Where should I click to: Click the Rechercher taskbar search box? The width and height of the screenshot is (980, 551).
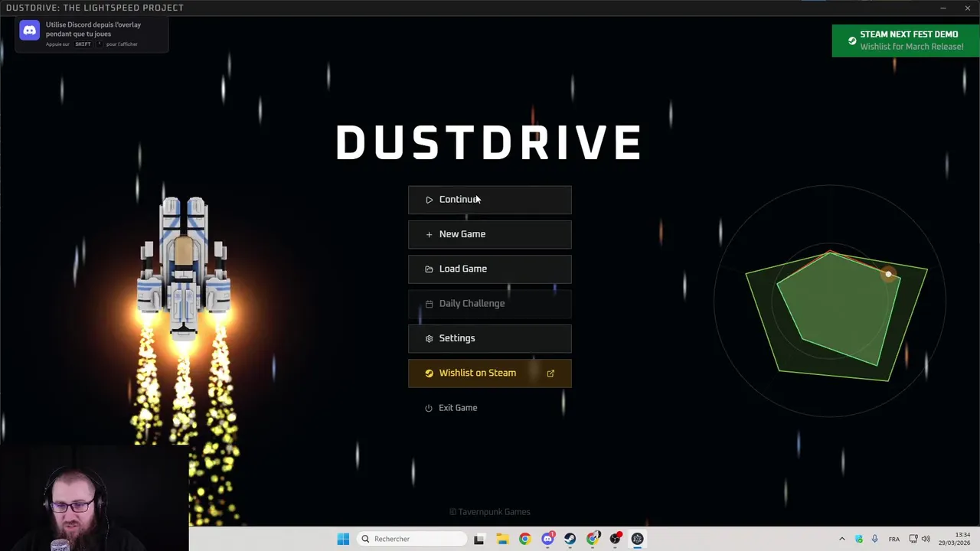point(411,539)
